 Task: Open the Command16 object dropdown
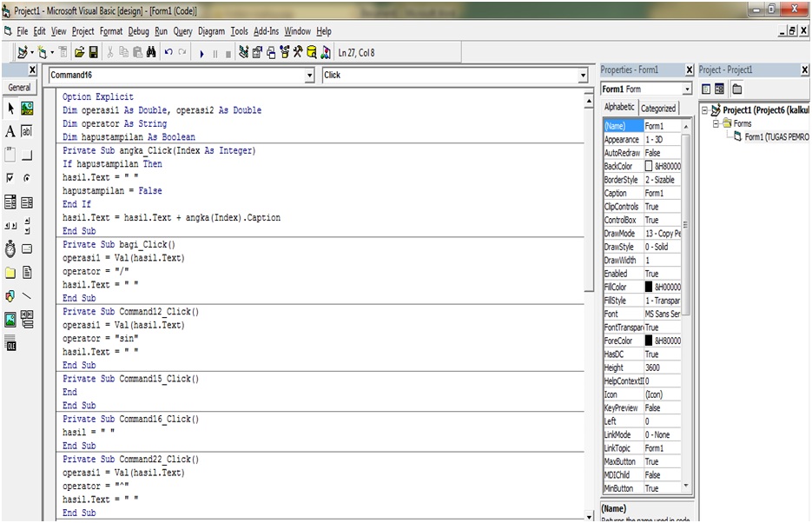click(x=310, y=76)
